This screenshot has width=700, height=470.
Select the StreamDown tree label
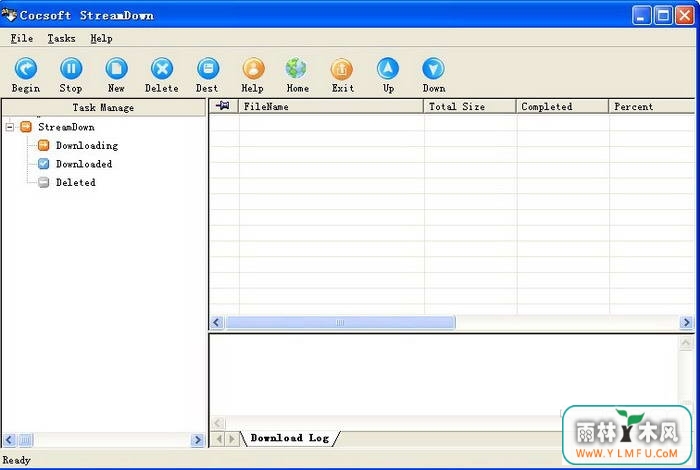pyautogui.click(x=66, y=127)
